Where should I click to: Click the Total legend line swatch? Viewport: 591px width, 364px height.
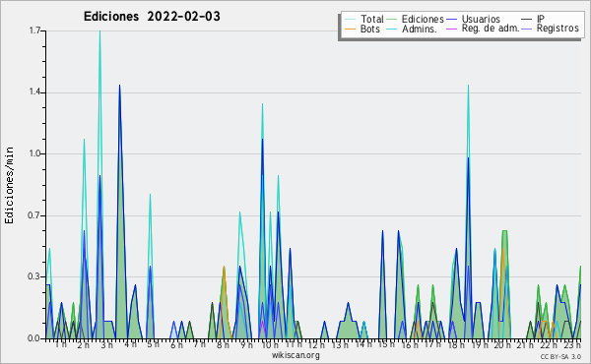tap(350, 20)
